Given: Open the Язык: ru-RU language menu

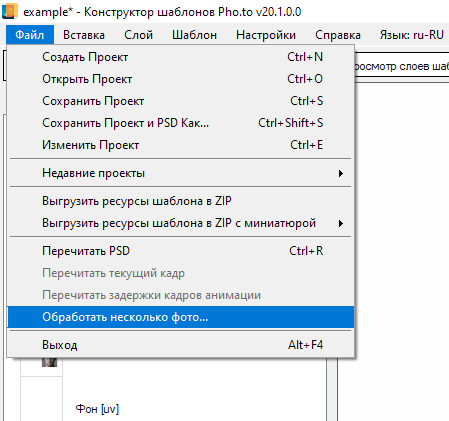Looking at the screenshot, I should (411, 35).
